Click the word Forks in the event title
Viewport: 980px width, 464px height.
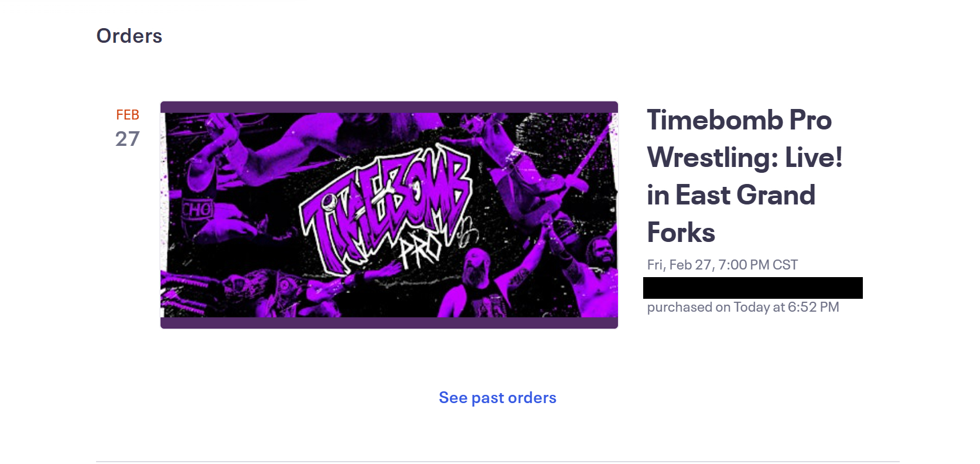[681, 233]
